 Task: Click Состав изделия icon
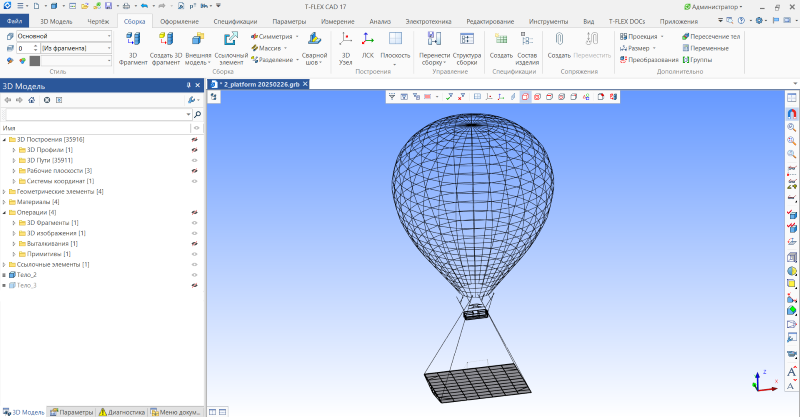527,39
